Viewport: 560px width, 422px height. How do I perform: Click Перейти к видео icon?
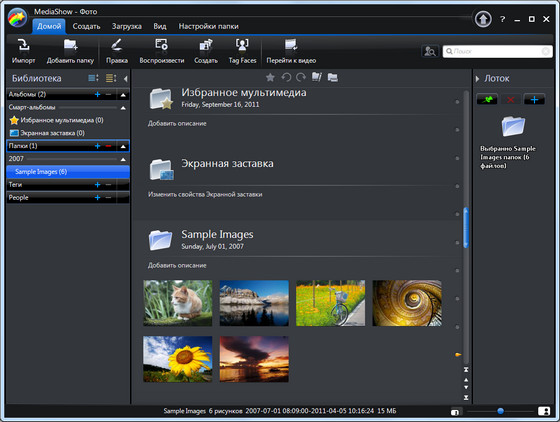click(291, 51)
